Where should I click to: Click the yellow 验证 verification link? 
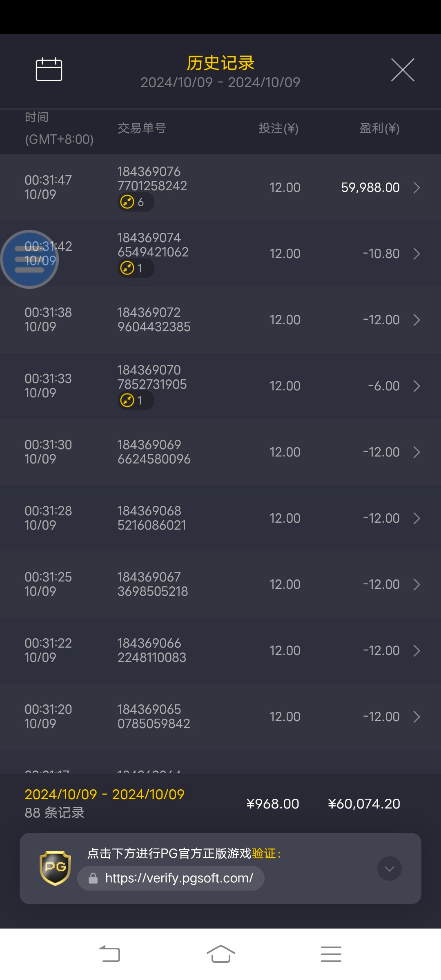point(264,853)
